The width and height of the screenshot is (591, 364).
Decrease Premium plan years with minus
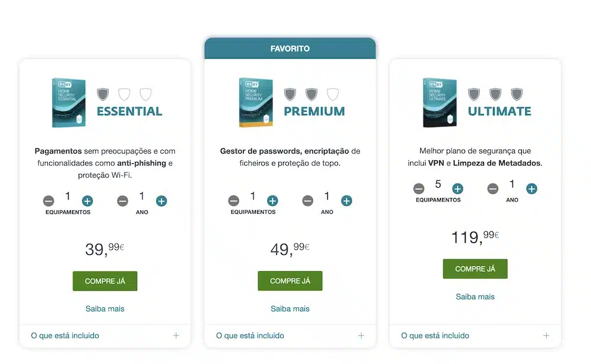(x=307, y=200)
